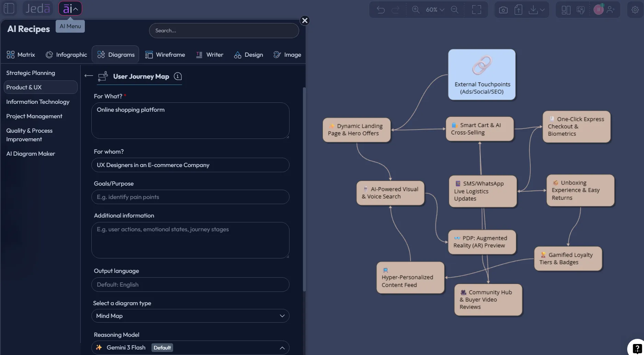The height and width of the screenshot is (355, 644).
Task: Open the help question mark button
Action: click(637, 348)
